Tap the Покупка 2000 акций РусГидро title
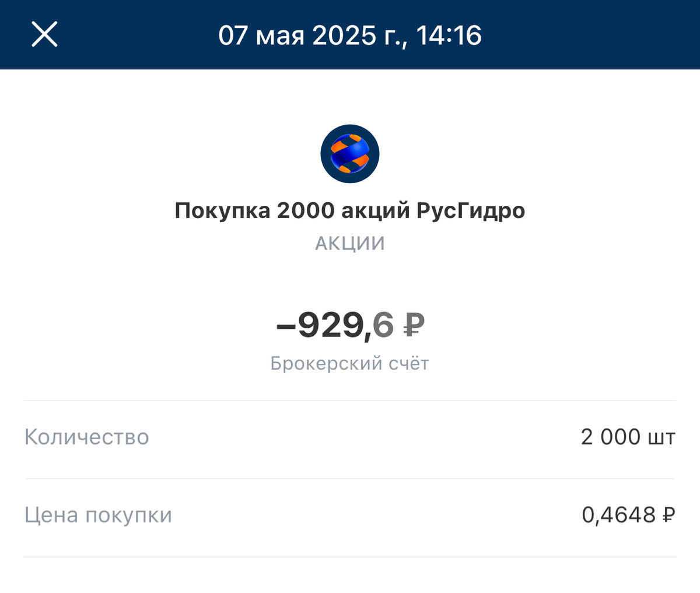The image size is (700, 593). (349, 210)
